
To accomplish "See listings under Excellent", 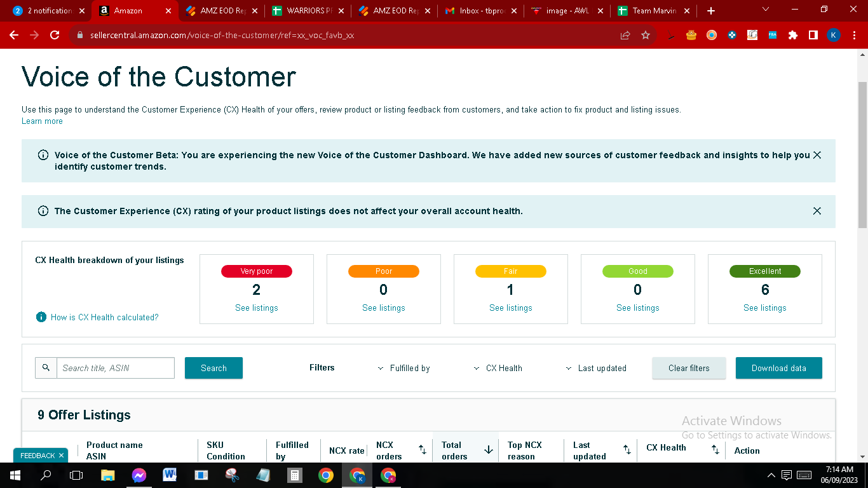I will click(765, 308).
